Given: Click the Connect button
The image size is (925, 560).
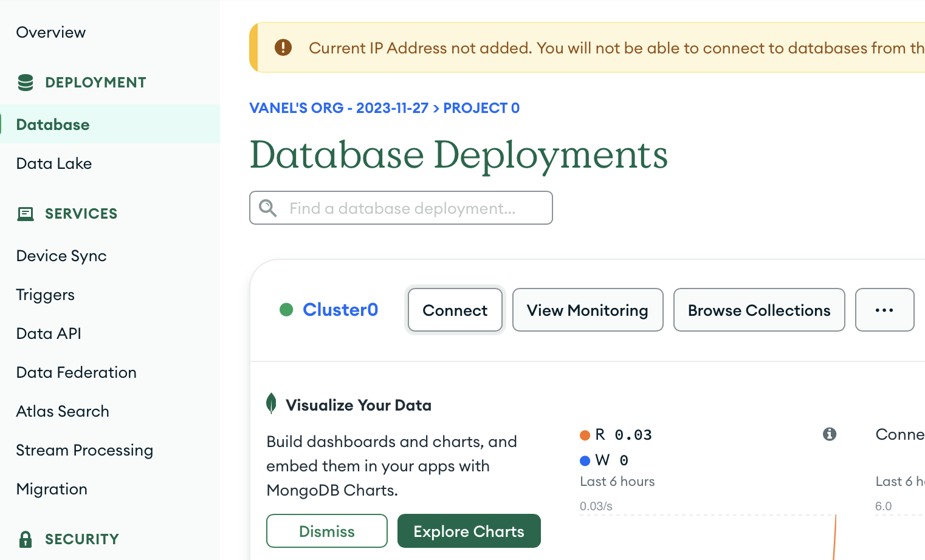Looking at the screenshot, I should coord(455,310).
